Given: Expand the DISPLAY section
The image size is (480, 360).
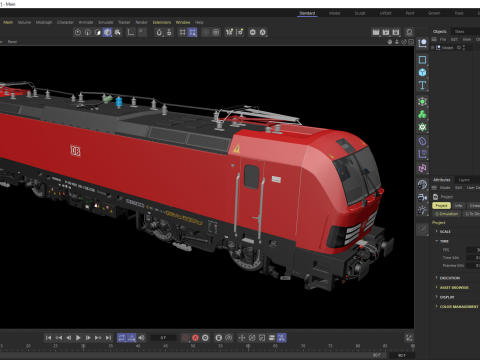Looking at the screenshot, I should [437, 297].
